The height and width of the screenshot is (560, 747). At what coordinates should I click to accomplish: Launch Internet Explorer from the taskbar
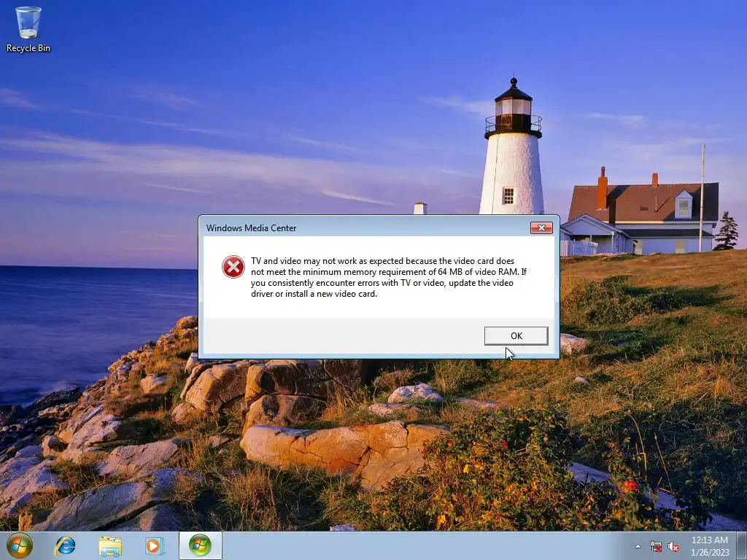[x=65, y=545]
